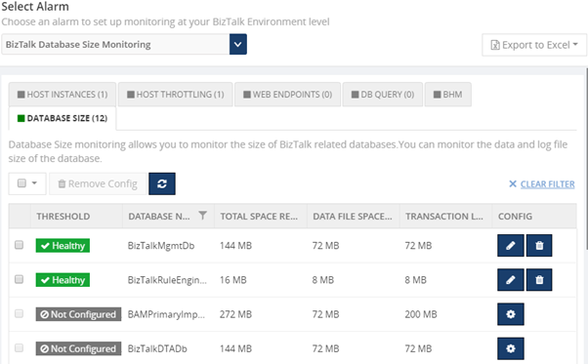The height and width of the screenshot is (364, 588).
Task: Tick the BizTalkDTADb row checkbox
Action: pos(19,347)
